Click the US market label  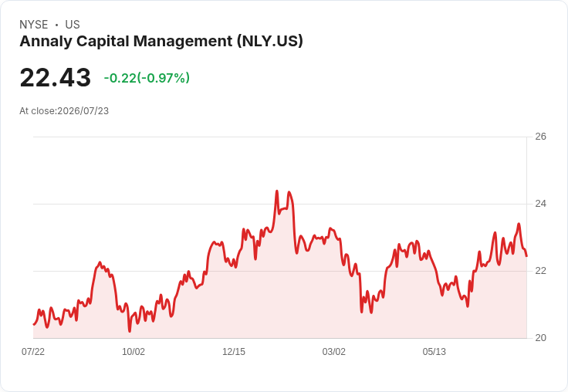[73, 25]
